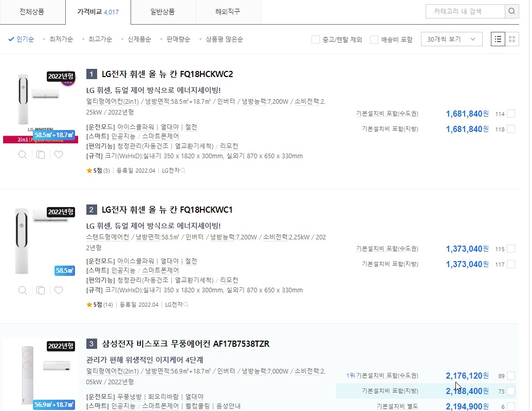Sort by 최고가순

[100, 40]
